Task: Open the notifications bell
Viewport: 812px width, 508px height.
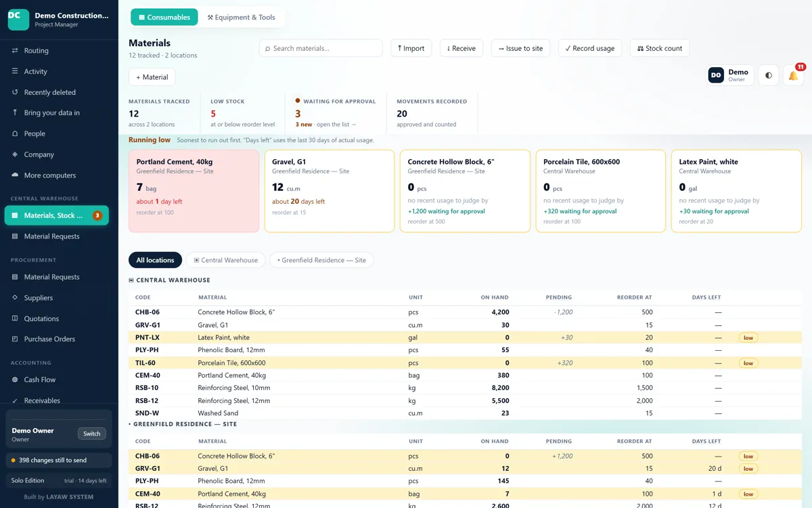Action: point(794,75)
